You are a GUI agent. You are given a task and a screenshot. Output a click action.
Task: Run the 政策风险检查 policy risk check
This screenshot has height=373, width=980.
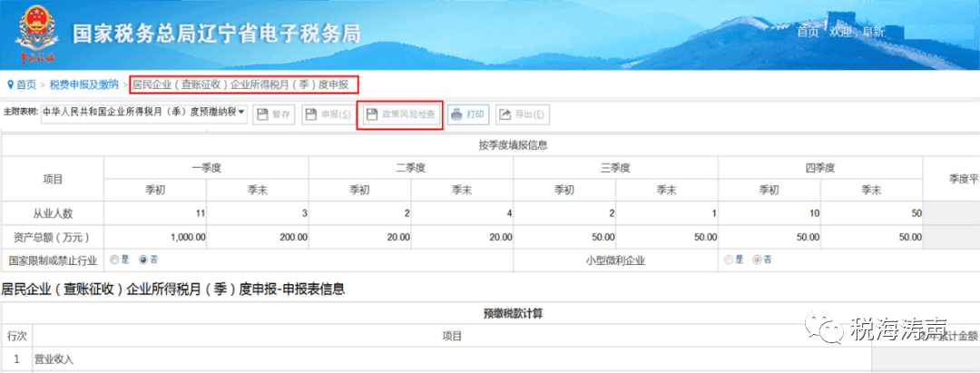tap(399, 114)
